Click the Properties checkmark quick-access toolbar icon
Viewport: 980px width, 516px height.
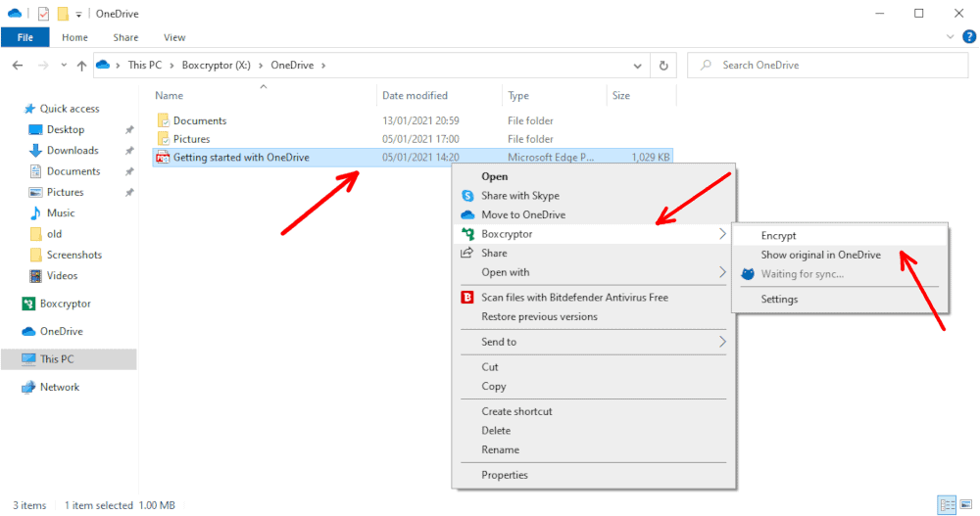point(43,13)
